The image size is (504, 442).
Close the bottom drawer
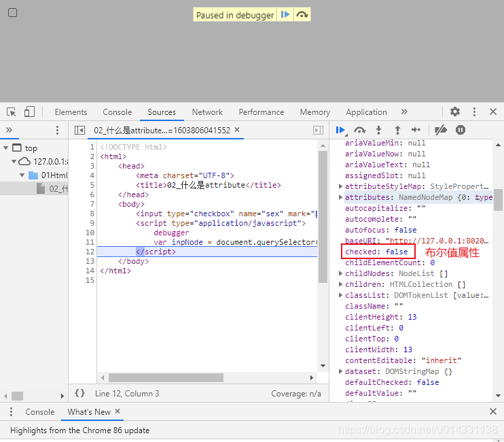click(x=493, y=411)
